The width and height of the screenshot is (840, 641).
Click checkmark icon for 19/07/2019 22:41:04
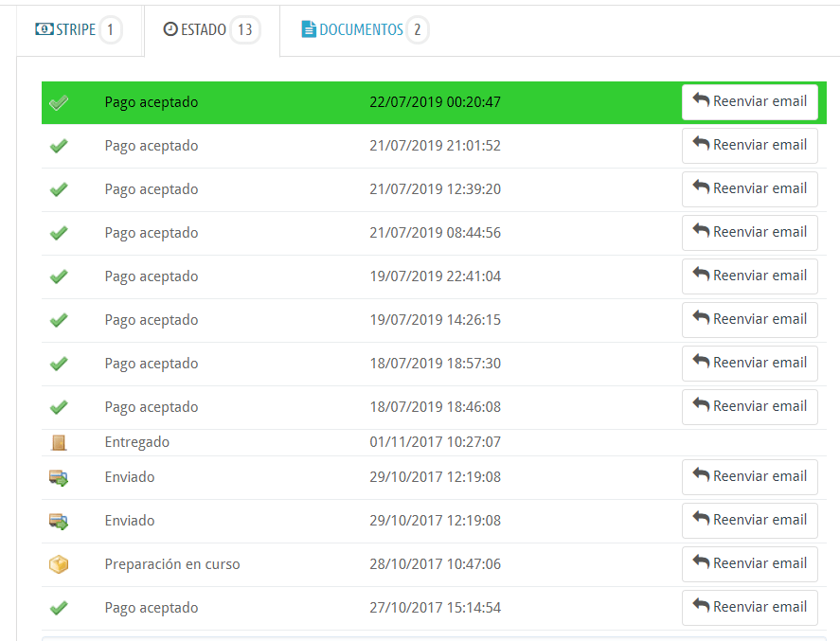coord(59,276)
